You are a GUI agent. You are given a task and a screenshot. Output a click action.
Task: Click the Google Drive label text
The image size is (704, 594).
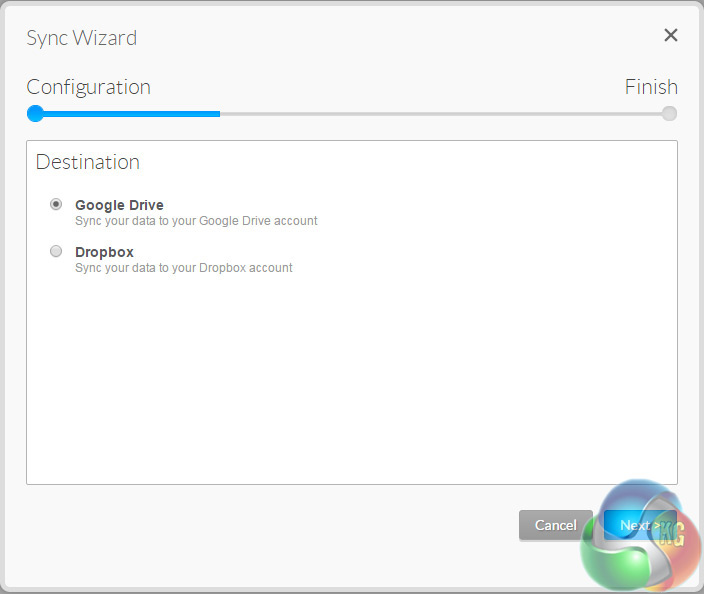(x=119, y=205)
